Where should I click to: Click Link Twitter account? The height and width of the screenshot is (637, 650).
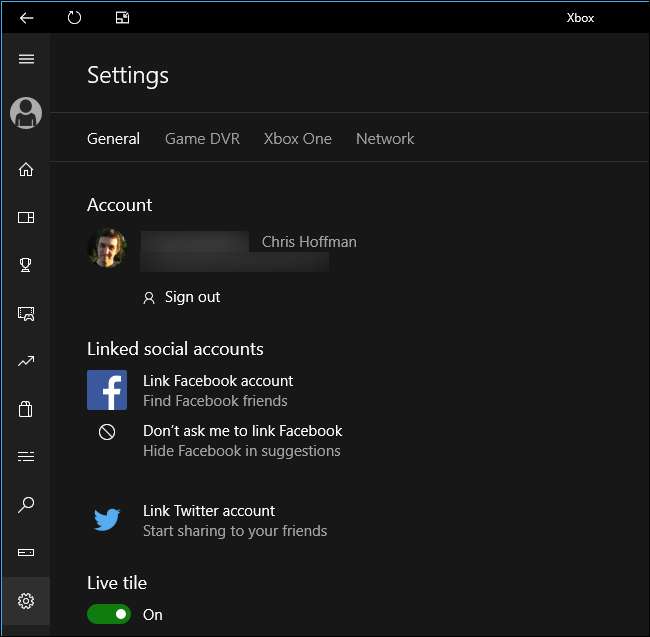(208, 511)
